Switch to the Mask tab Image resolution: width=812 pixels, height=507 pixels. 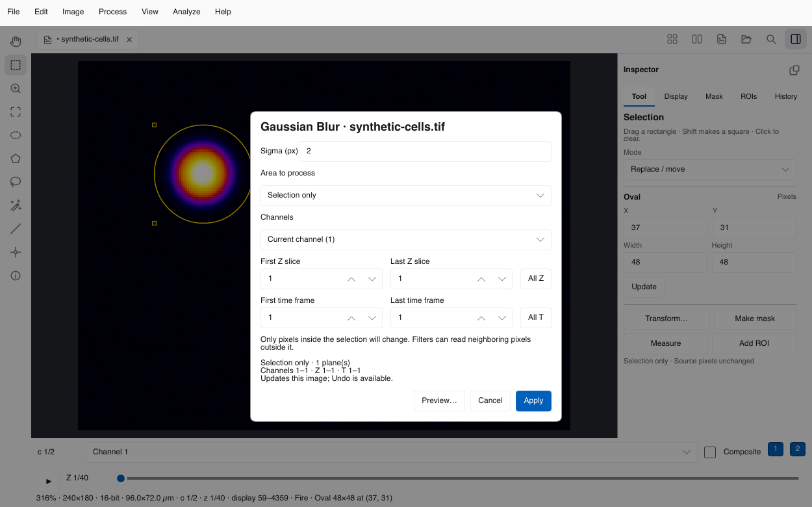[714, 96]
